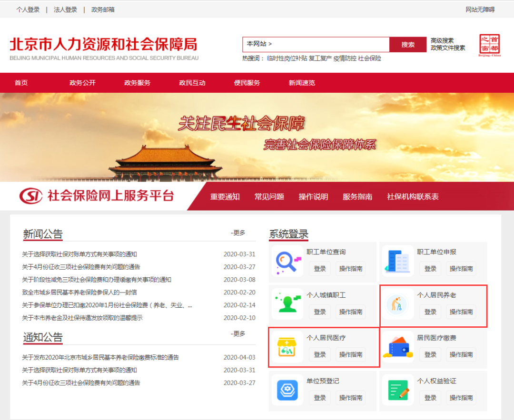Click the 关注民生社会保障 banner image
The height and width of the screenshot is (420, 514).
(x=257, y=137)
